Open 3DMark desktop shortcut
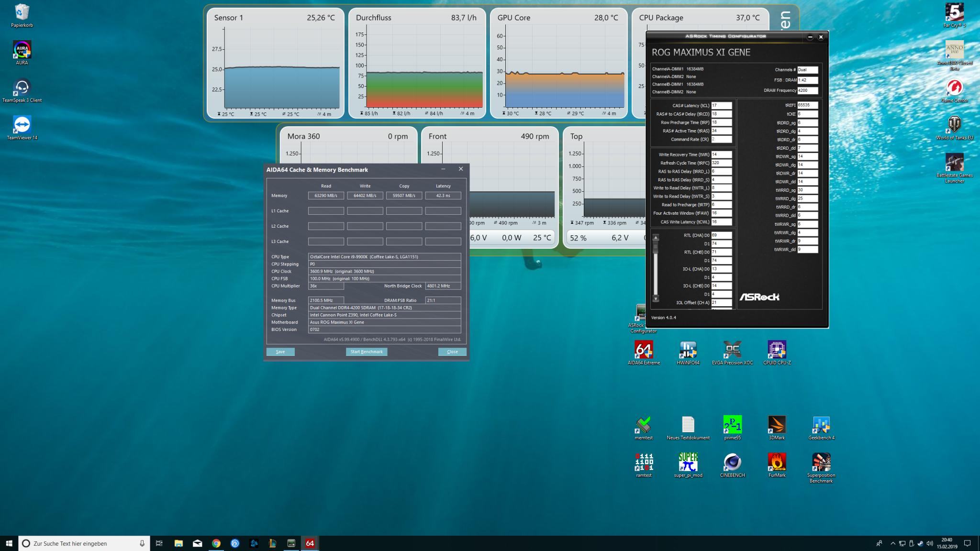Viewport: 980px width, 551px height. tap(777, 428)
